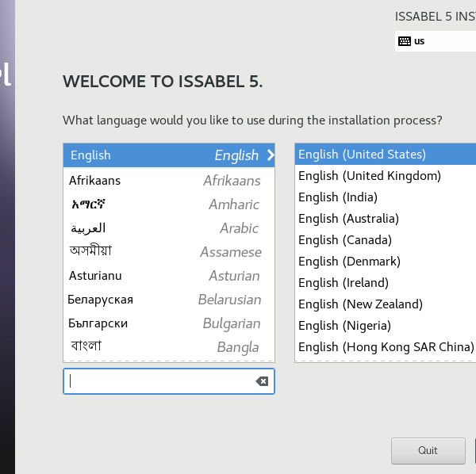The image size is (476, 474).
Task: Click the keyboard layout icon
Action: pos(405,41)
